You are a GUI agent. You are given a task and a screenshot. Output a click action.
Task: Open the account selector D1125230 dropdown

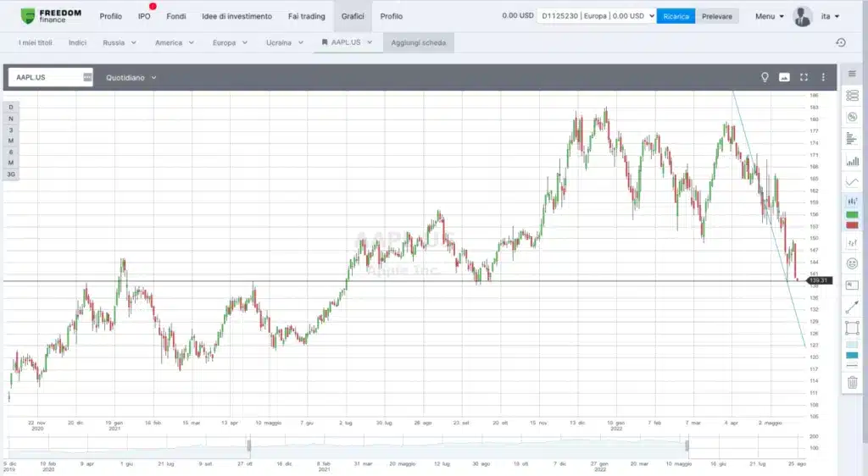598,16
